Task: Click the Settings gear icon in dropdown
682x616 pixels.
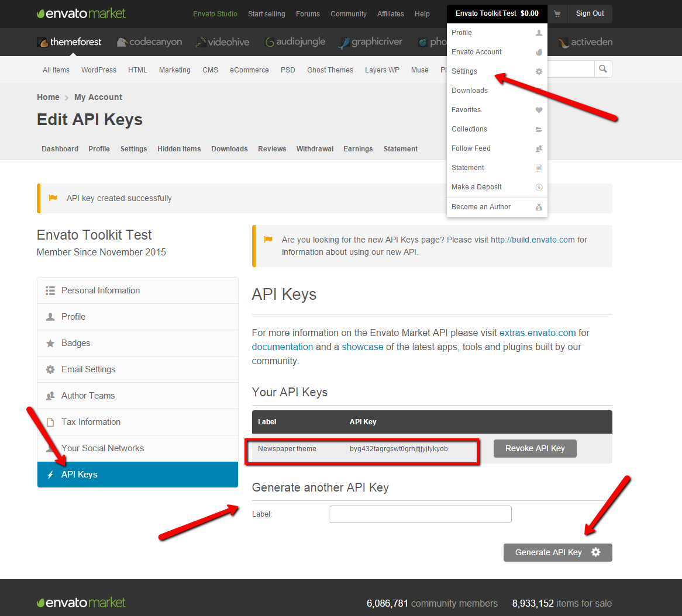Action: pyautogui.click(x=539, y=71)
